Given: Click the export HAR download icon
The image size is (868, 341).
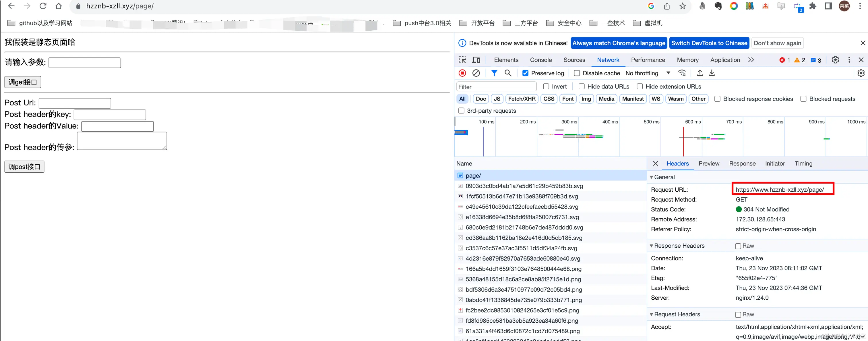Looking at the screenshot, I should [712, 73].
